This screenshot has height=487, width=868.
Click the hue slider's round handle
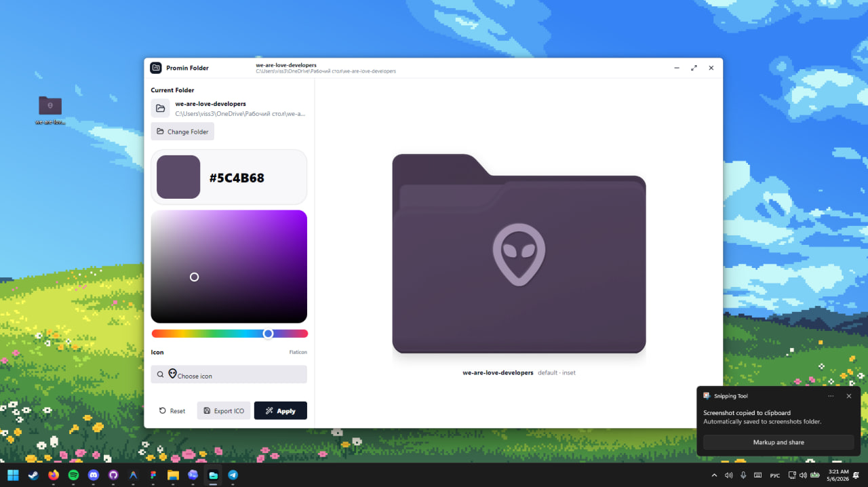(269, 334)
